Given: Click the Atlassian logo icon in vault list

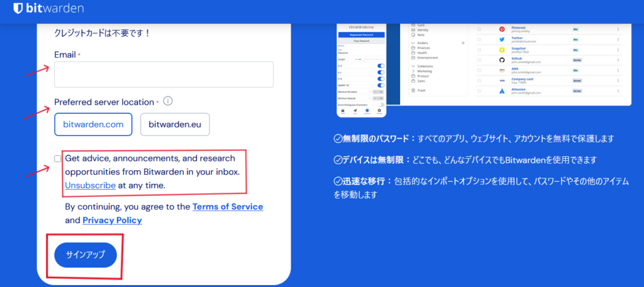Looking at the screenshot, I should (501, 91).
